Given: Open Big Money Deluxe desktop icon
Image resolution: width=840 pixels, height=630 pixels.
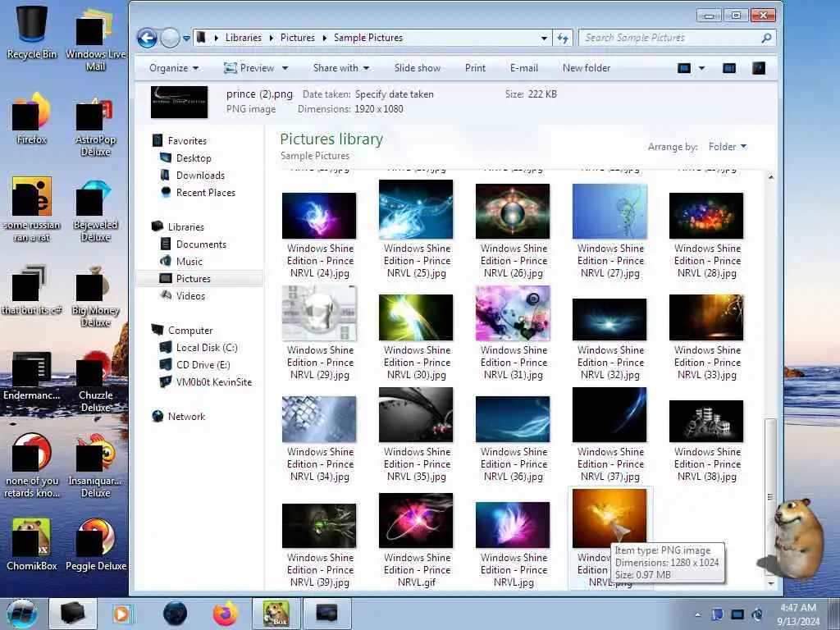Looking at the screenshot, I should (95, 296).
